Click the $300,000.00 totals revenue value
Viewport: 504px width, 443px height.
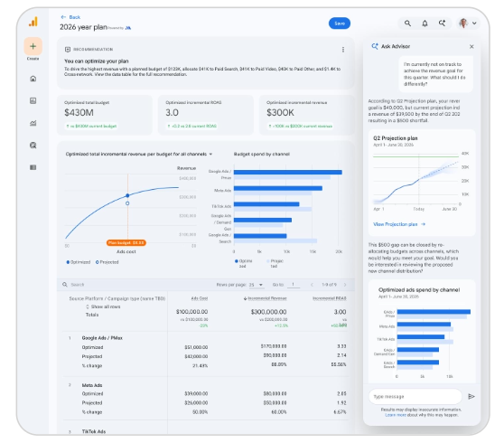pos(268,312)
